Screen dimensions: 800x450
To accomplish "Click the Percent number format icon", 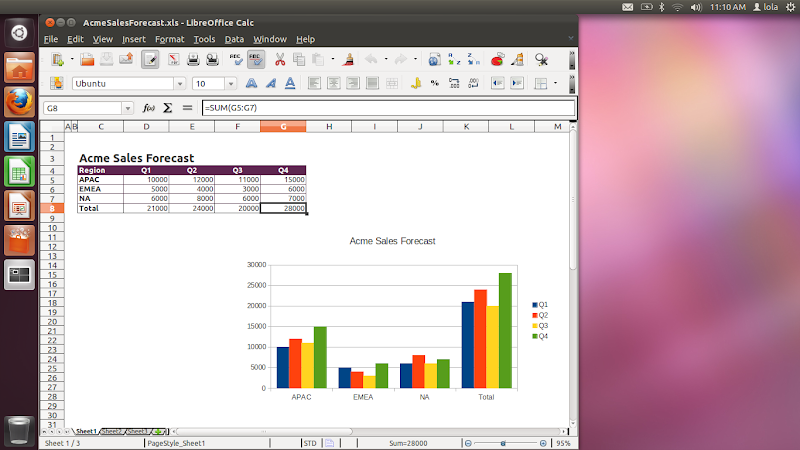I will (x=434, y=84).
